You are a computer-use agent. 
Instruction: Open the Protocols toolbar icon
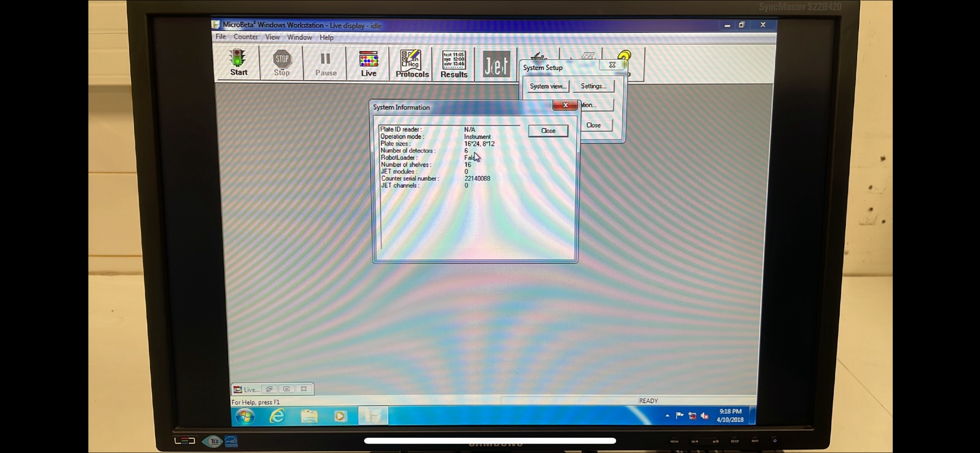412,64
